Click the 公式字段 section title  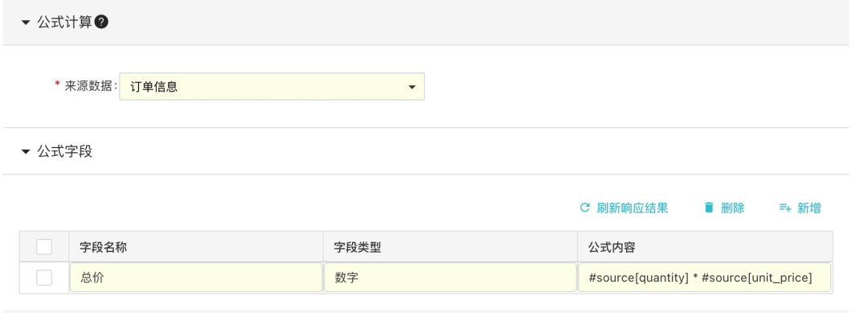pyautogui.click(x=65, y=151)
